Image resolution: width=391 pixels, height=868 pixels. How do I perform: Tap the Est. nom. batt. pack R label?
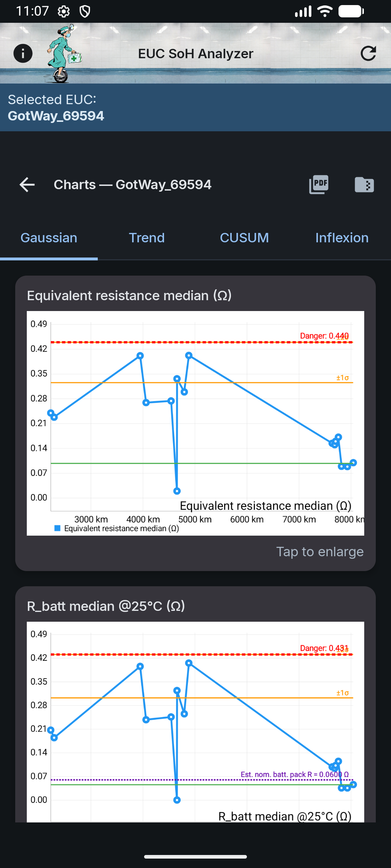(x=294, y=774)
